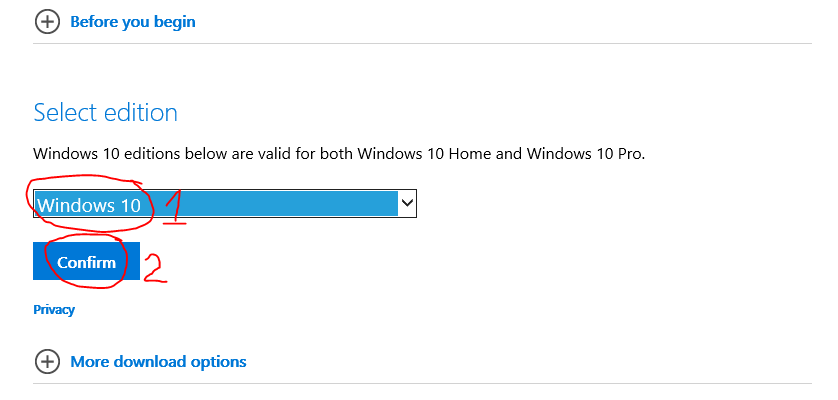838x400 pixels.
Task: Click the blue Confirm button
Action: (x=87, y=261)
